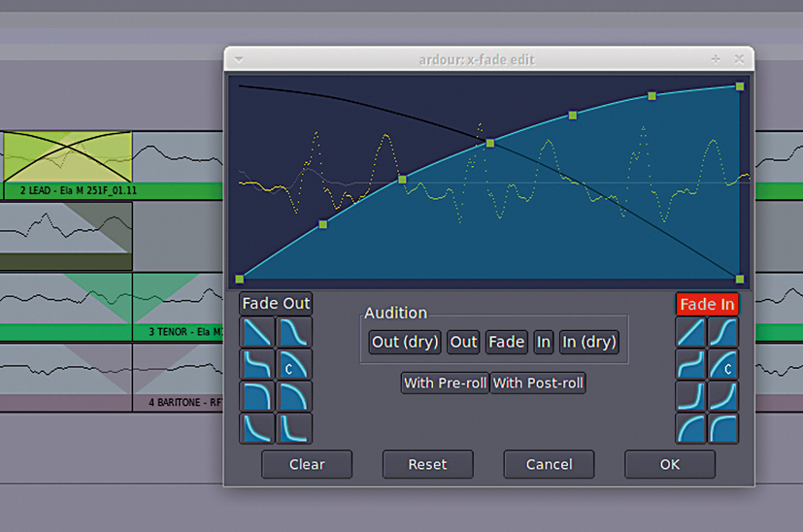Select the yellow crossfade region on the LEAD track

pyautogui.click(x=68, y=156)
